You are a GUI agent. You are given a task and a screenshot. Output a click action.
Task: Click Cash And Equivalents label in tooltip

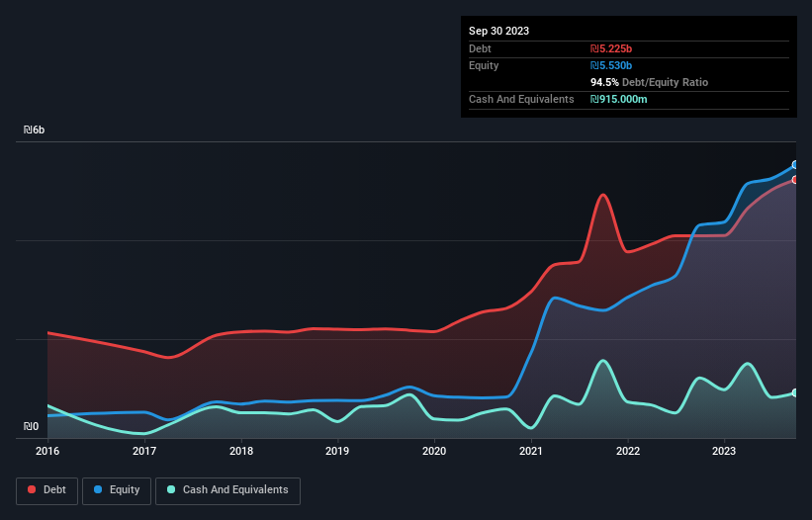point(521,99)
